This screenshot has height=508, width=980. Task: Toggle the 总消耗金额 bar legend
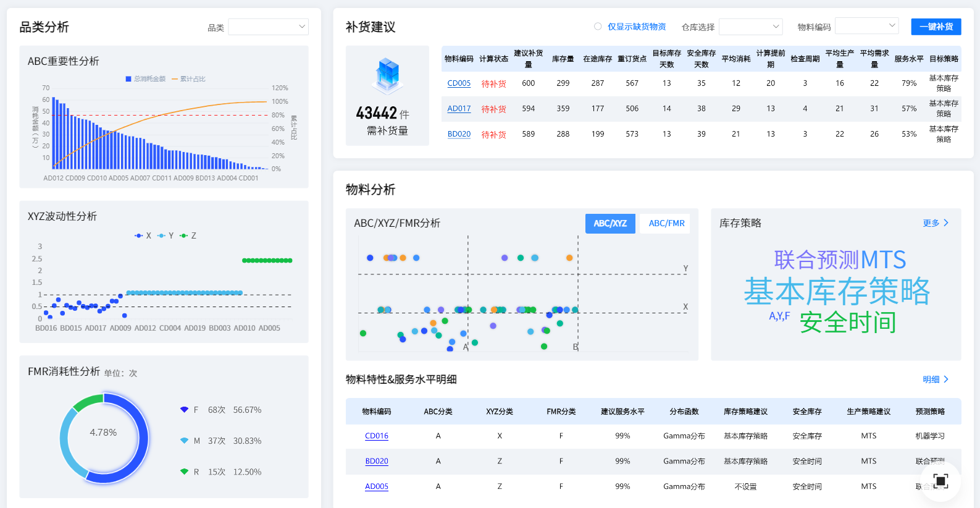(146, 79)
